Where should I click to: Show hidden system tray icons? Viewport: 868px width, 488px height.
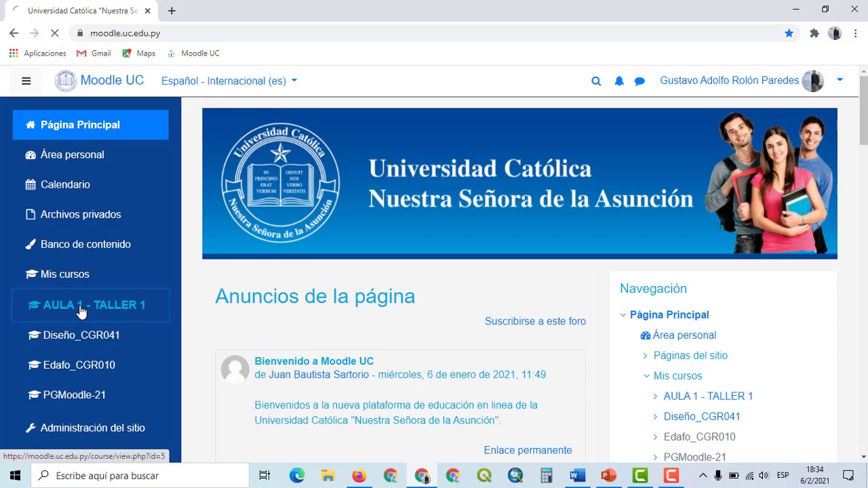pyautogui.click(x=703, y=476)
